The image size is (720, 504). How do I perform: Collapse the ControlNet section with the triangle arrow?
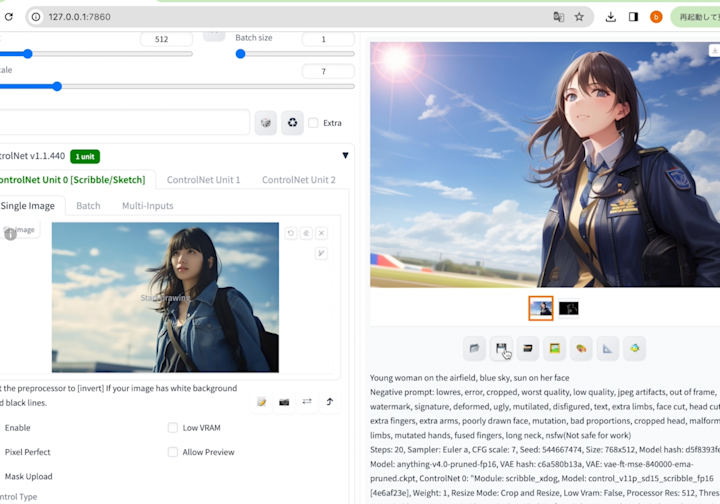[x=345, y=156]
